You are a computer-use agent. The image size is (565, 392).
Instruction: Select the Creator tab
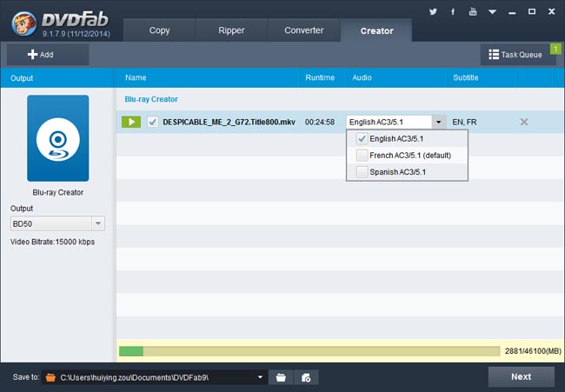[376, 30]
